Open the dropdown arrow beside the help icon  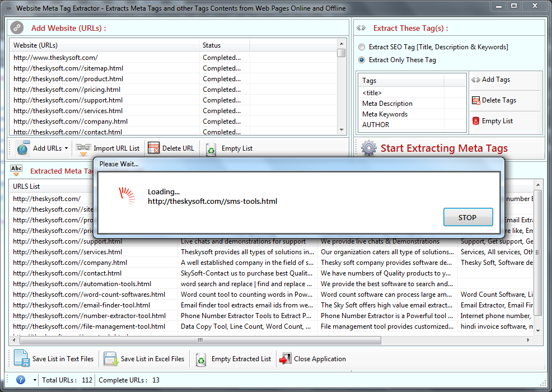(x=35, y=380)
